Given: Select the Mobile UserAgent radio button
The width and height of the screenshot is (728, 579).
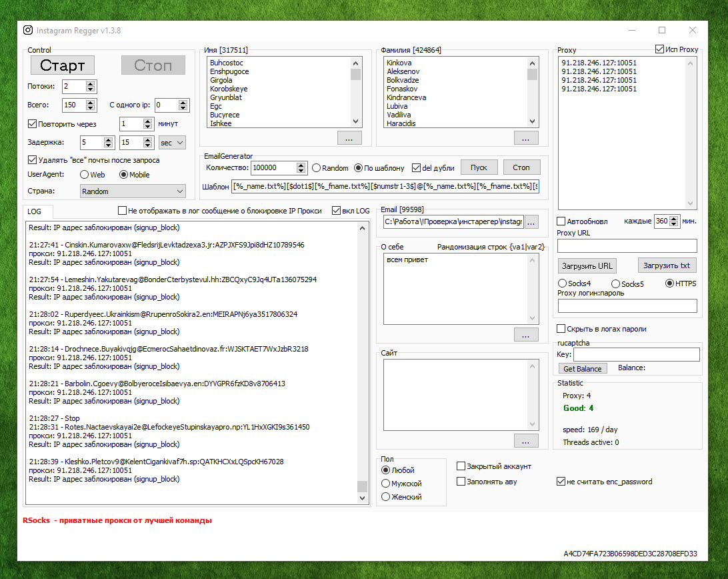Looking at the screenshot, I should click(123, 175).
